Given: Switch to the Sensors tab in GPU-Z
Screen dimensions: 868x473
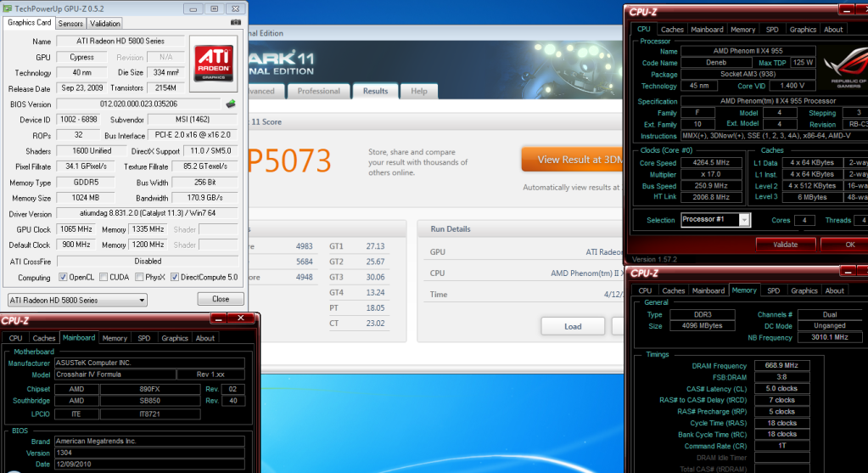Looking at the screenshot, I should coord(71,23).
